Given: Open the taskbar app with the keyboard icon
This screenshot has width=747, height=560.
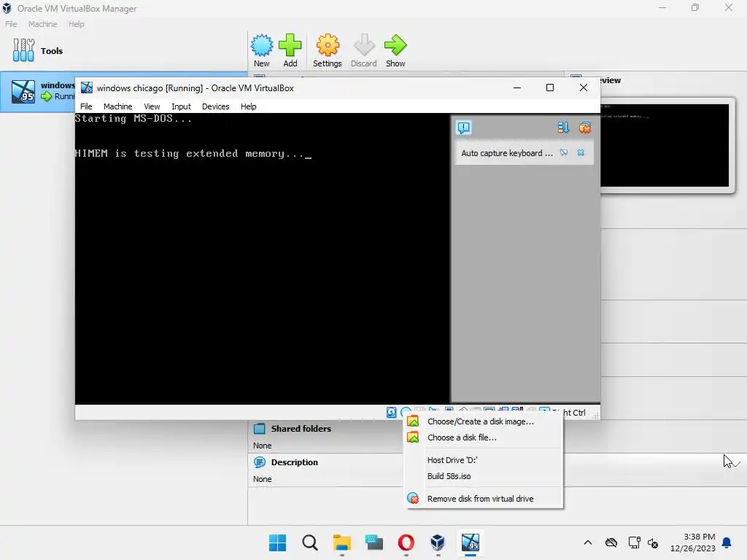Looking at the screenshot, I should (374, 542).
